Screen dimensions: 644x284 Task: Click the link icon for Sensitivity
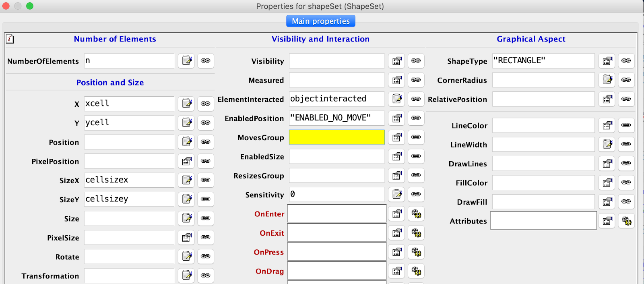(416, 195)
